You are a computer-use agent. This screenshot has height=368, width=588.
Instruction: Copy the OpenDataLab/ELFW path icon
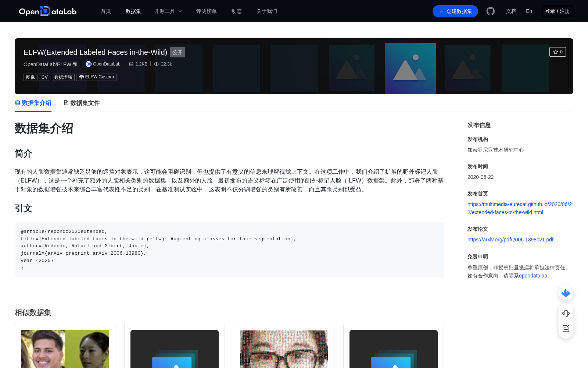(75, 64)
